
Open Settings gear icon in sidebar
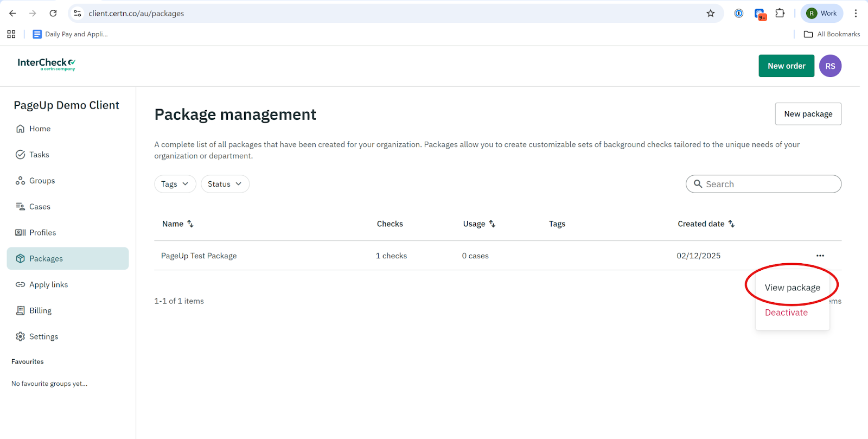pos(20,336)
